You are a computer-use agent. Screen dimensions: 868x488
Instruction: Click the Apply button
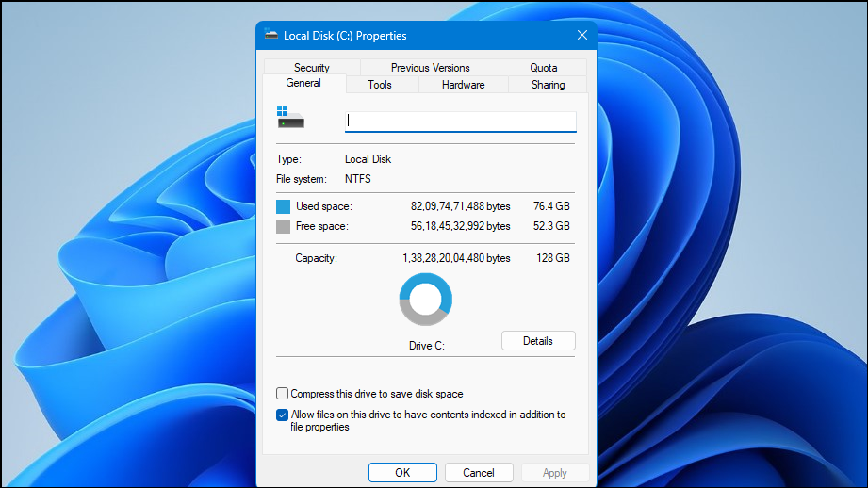(555, 473)
